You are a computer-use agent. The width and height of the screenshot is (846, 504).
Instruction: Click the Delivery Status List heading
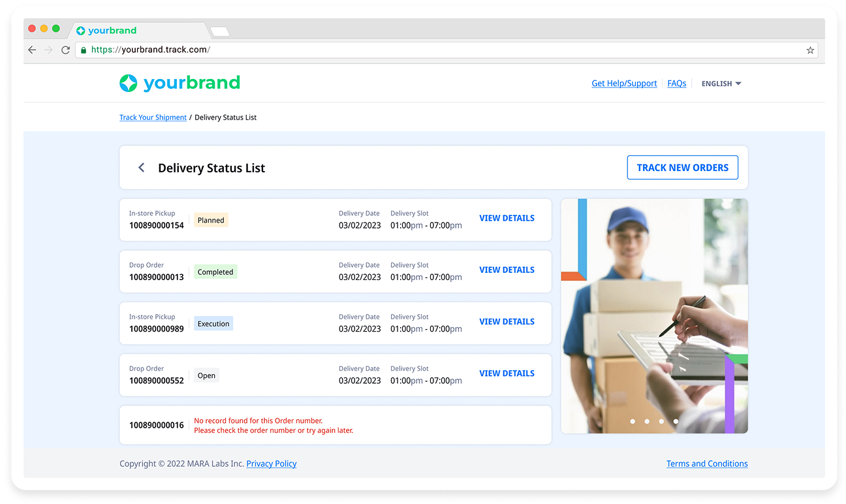coord(211,168)
